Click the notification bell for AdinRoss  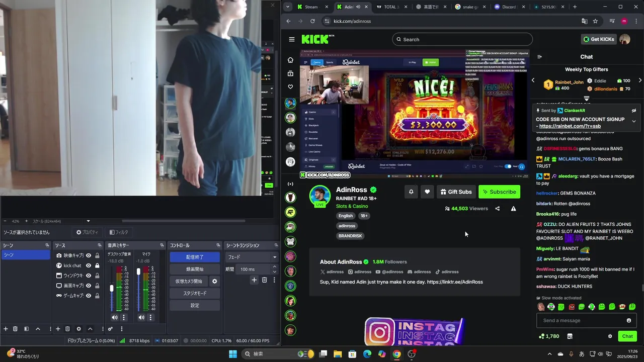(411, 192)
